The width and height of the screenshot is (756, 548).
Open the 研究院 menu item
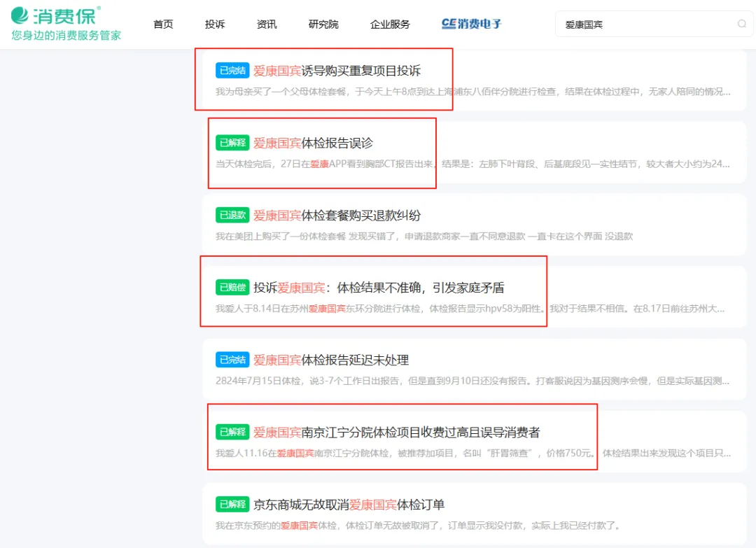click(323, 24)
